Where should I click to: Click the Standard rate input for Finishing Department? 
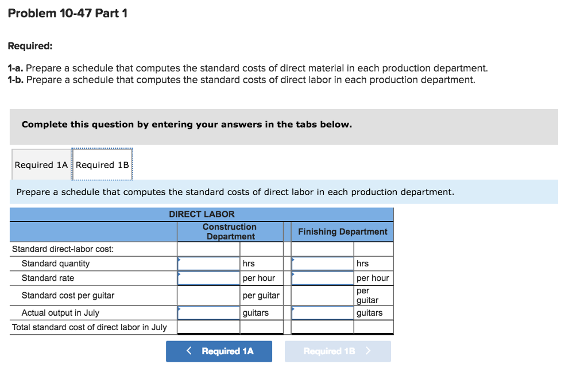coord(322,277)
